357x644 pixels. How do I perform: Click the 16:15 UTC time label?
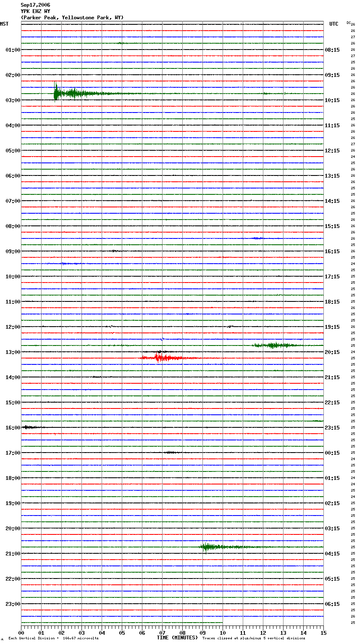pos(332,251)
